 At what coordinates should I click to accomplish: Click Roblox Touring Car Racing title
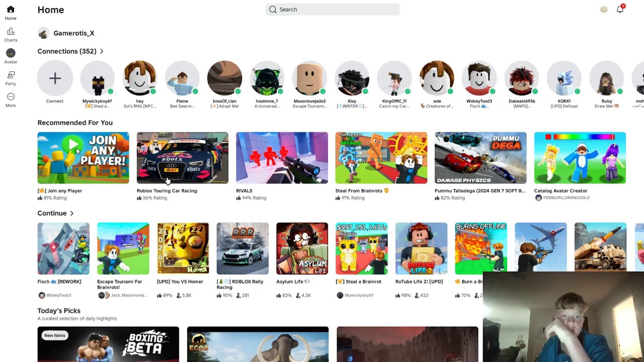(167, 191)
